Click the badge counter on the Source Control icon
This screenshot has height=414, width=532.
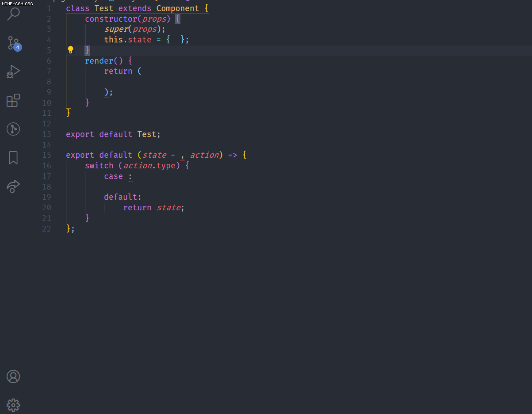18,47
